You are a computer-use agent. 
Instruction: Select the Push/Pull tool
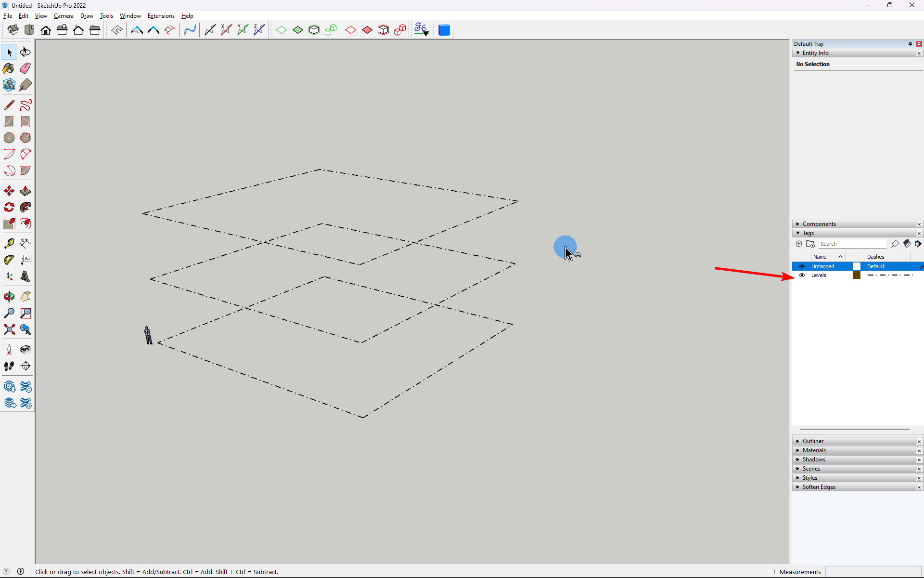click(25, 191)
